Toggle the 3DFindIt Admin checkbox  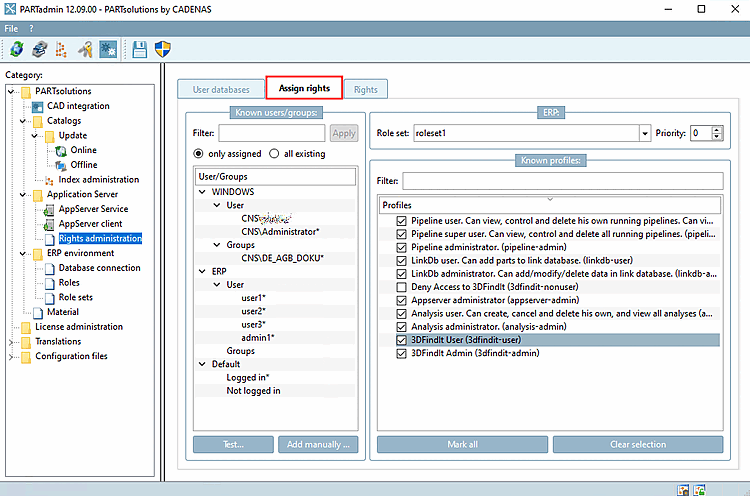pos(401,353)
